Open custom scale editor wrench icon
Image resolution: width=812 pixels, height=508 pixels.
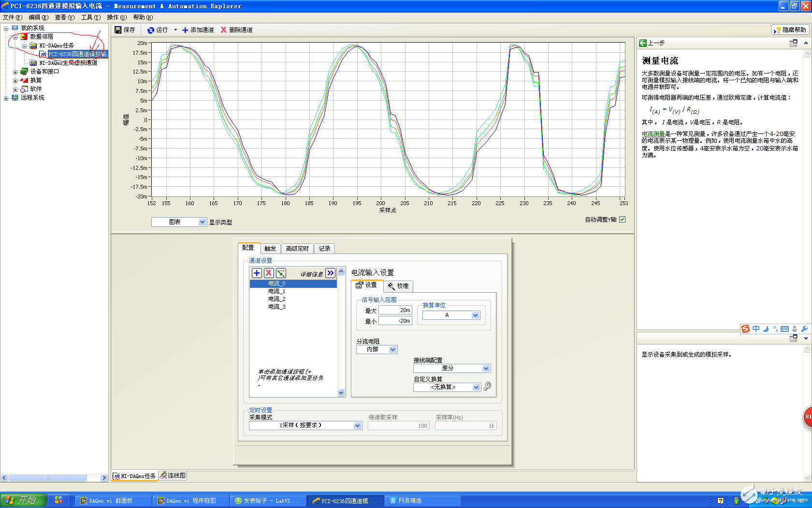click(487, 386)
